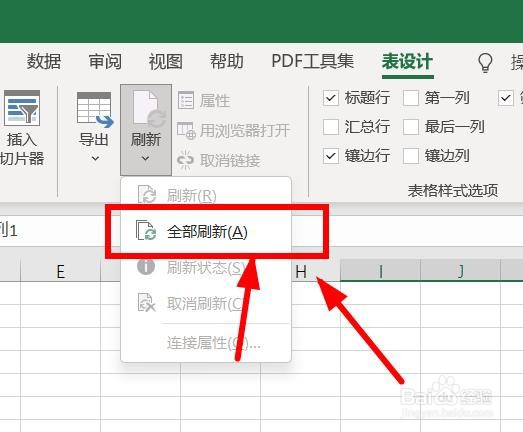
Task: Click the 用浏览器打开 label
Action: 245,130
